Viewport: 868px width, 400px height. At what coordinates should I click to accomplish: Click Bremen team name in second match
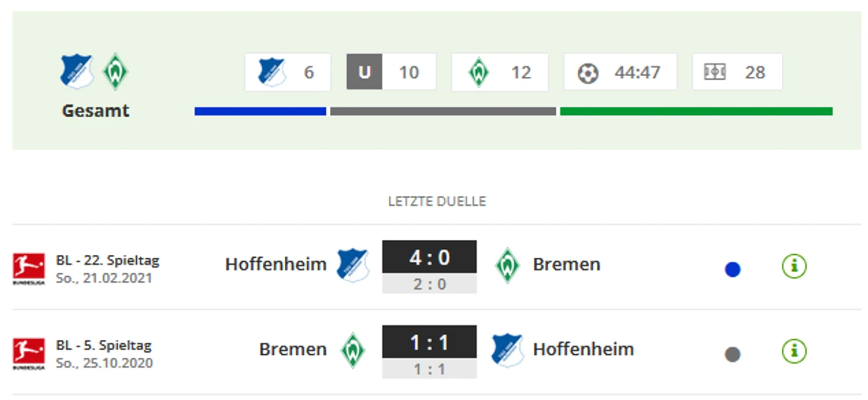pos(293,349)
